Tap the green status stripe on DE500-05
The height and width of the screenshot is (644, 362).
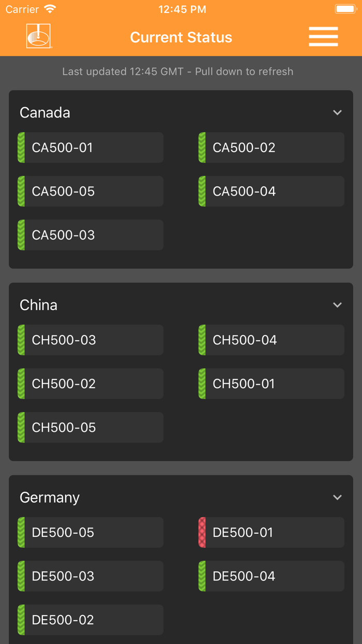[x=21, y=532]
